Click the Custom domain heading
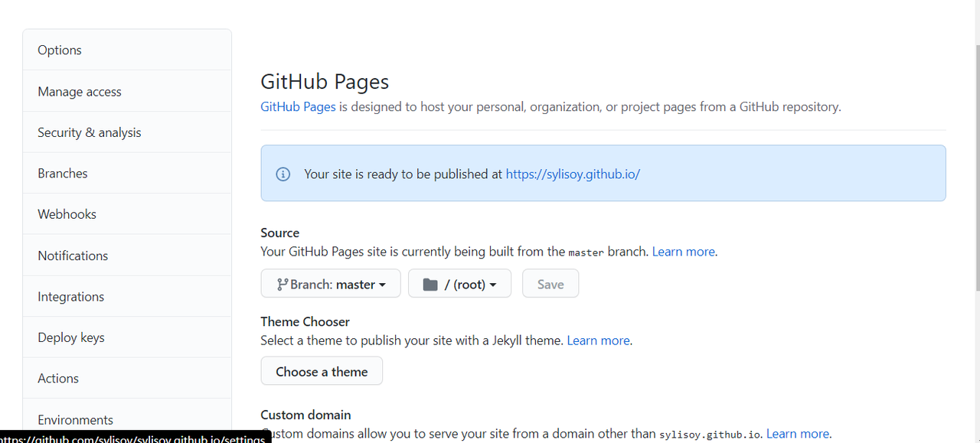Image resolution: width=980 pixels, height=443 pixels. click(x=305, y=415)
